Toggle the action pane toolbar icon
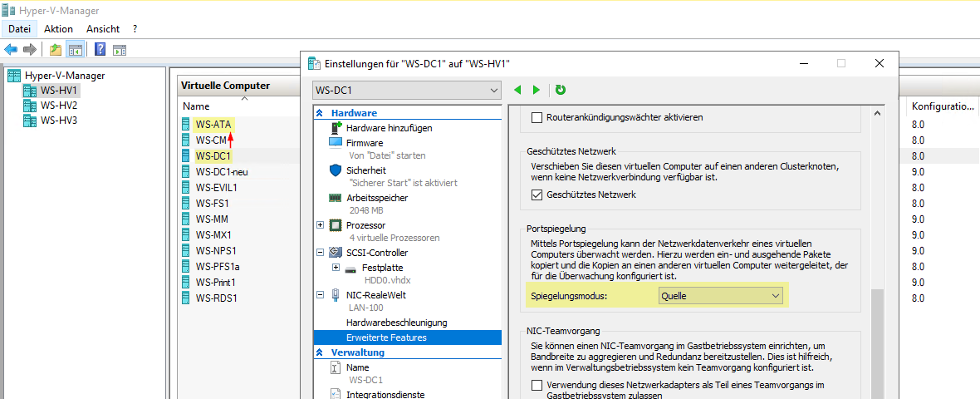This screenshot has height=399, width=980. [120, 50]
